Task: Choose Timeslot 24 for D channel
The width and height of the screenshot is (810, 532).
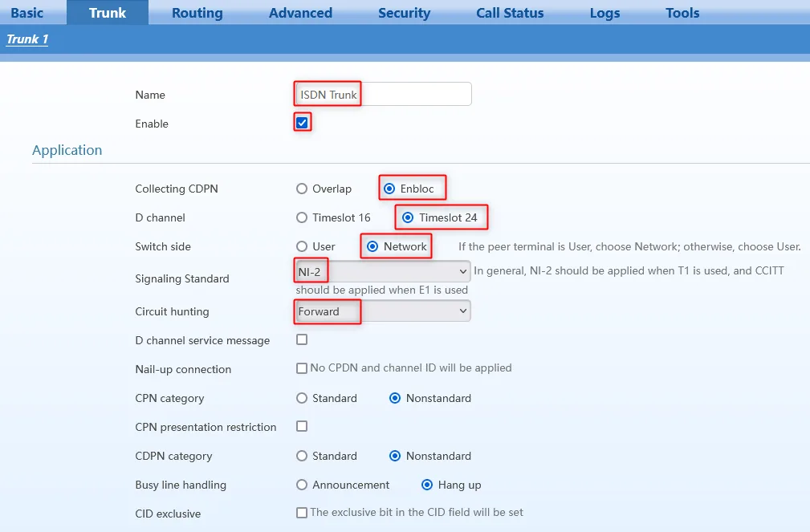Action: pos(408,217)
